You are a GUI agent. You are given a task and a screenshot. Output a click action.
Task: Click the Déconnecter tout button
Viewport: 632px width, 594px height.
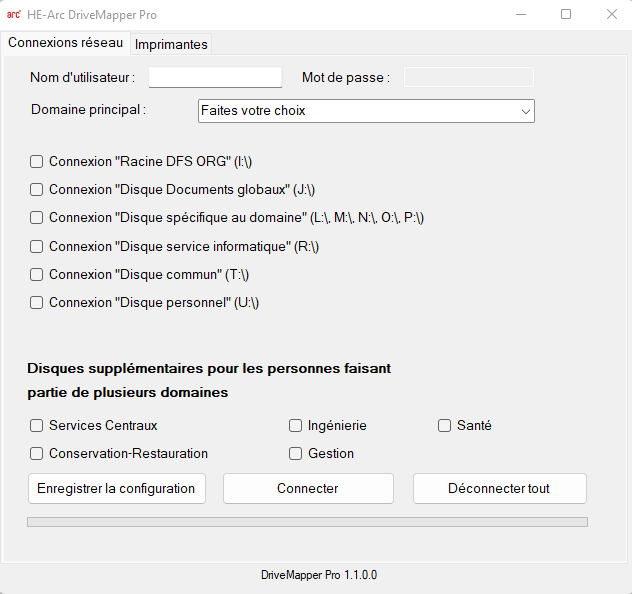(x=500, y=488)
